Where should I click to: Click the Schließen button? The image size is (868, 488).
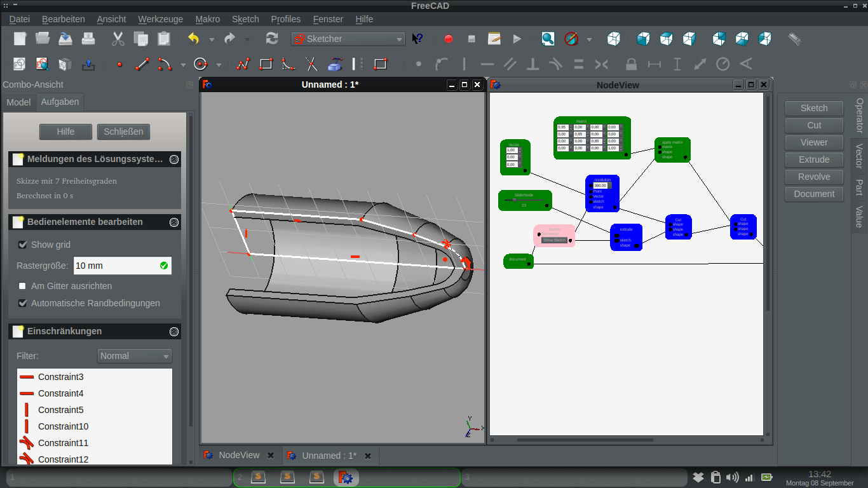click(x=123, y=132)
